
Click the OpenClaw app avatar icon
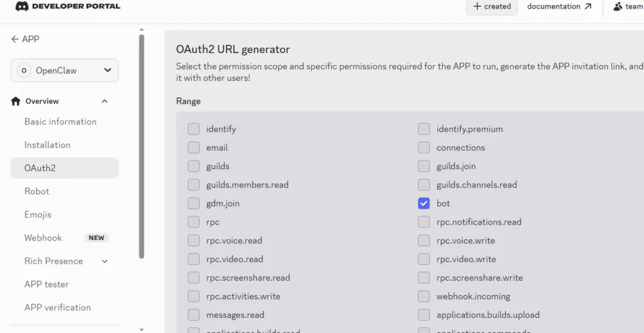click(x=24, y=70)
